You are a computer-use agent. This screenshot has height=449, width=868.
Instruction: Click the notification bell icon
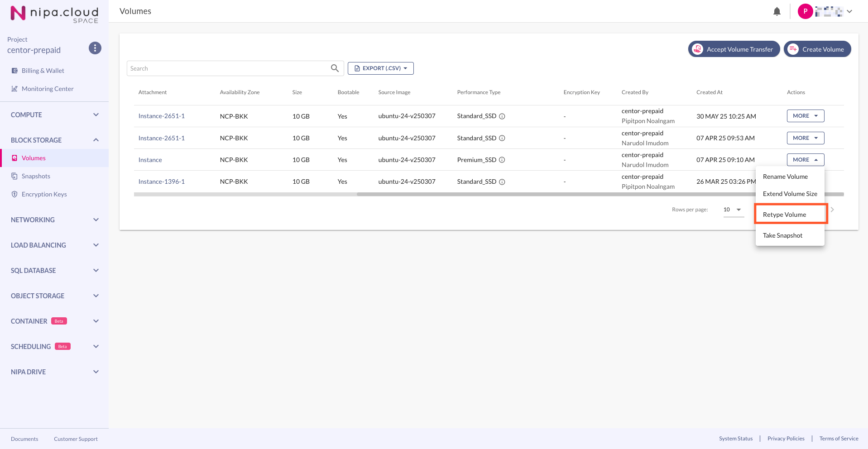tap(777, 11)
